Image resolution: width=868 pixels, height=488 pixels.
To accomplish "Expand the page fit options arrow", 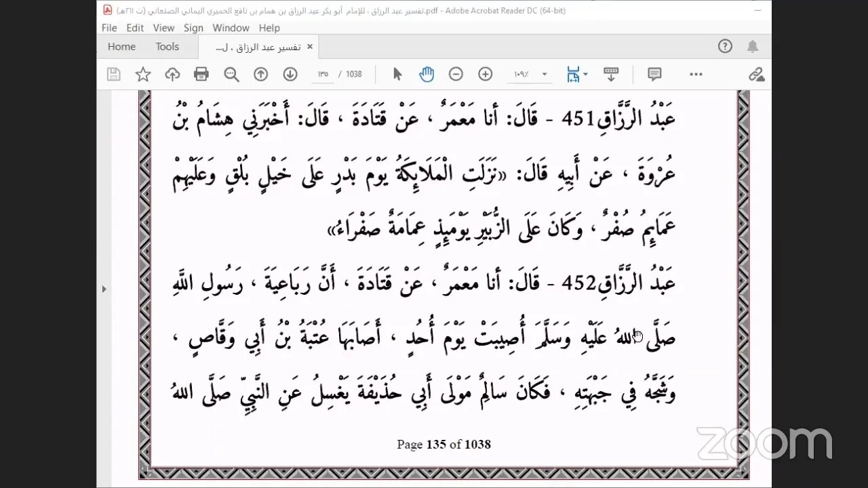I will pos(585,75).
